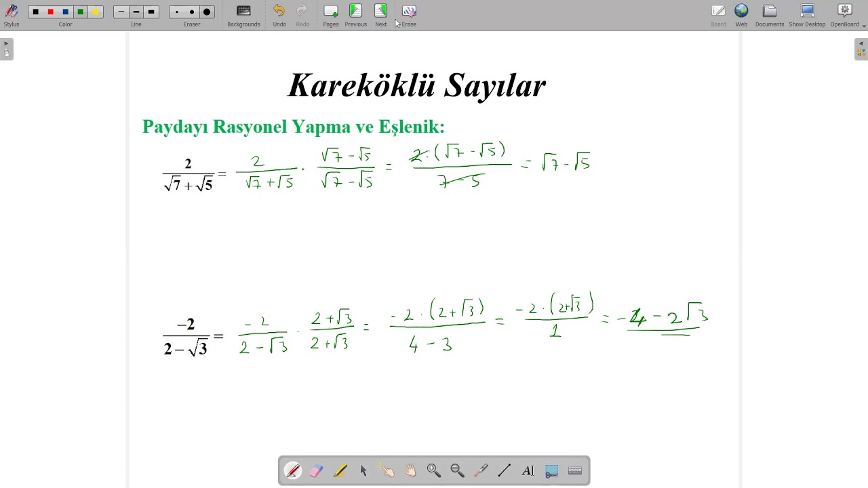
Task: Choose the thin line width
Action: coord(121,12)
